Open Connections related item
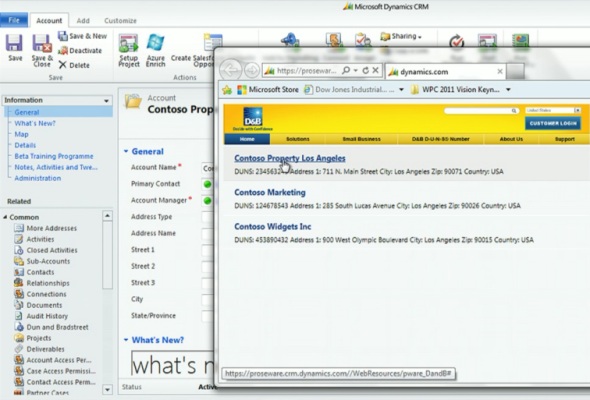This screenshot has height=400, width=590. (40, 294)
